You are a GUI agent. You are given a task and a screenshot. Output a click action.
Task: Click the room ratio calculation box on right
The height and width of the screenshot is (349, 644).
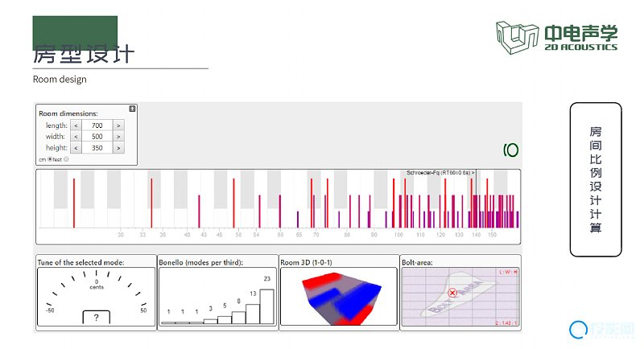(x=595, y=179)
